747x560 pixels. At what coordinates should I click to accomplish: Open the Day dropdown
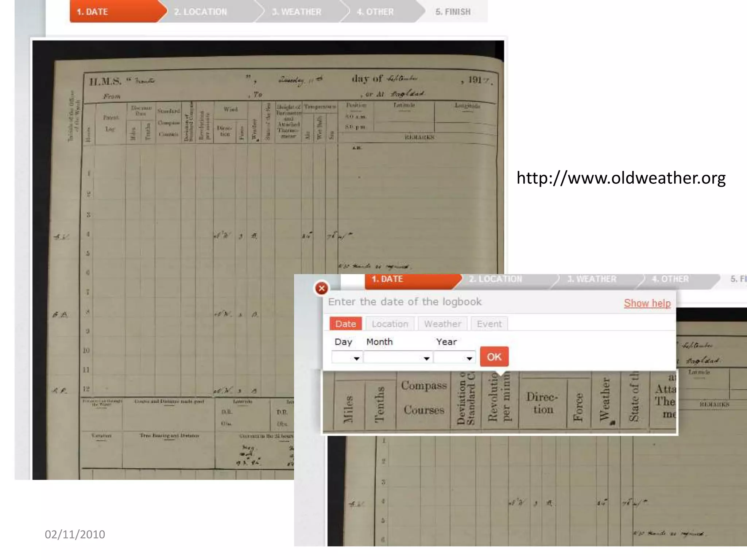click(x=347, y=358)
